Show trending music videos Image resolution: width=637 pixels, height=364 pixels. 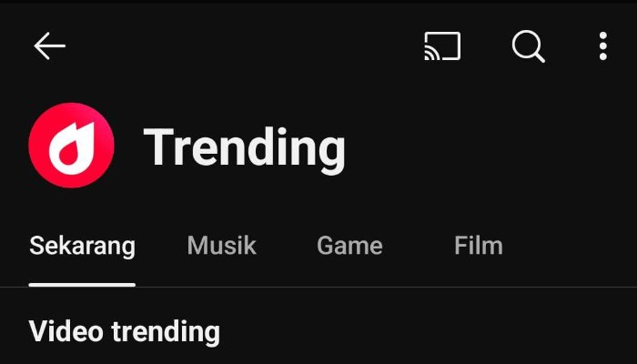pos(221,245)
